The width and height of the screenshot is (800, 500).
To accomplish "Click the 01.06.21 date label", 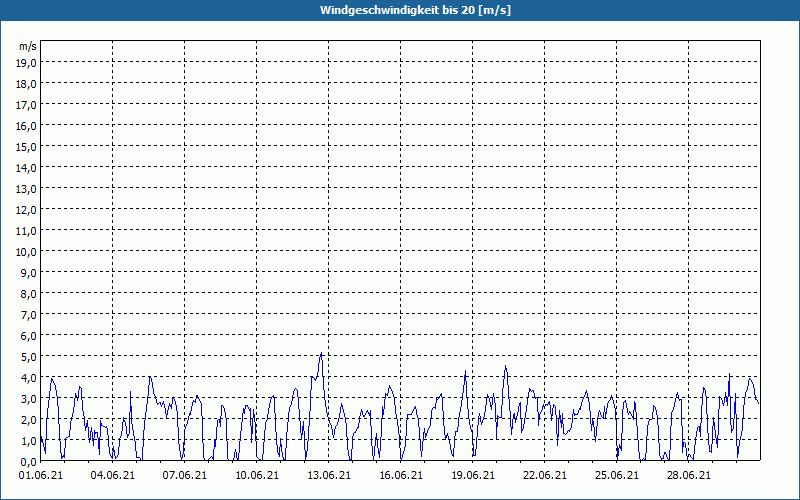I will pyautogui.click(x=42, y=476).
